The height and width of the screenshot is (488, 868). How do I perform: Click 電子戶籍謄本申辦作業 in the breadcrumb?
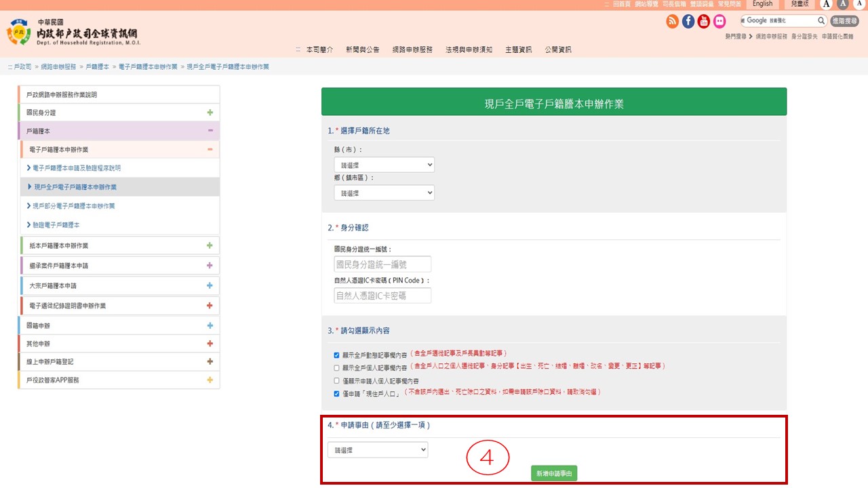click(x=148, y=67)
